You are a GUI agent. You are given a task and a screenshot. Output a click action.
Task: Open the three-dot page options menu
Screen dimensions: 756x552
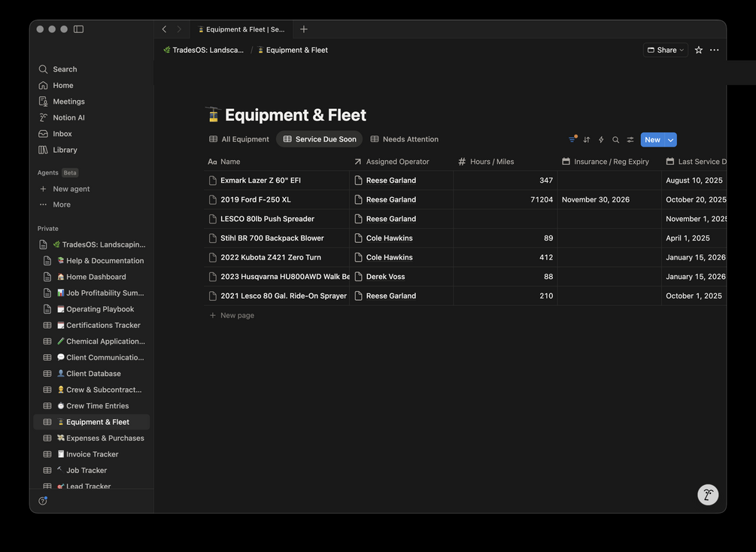coord(714,50)
